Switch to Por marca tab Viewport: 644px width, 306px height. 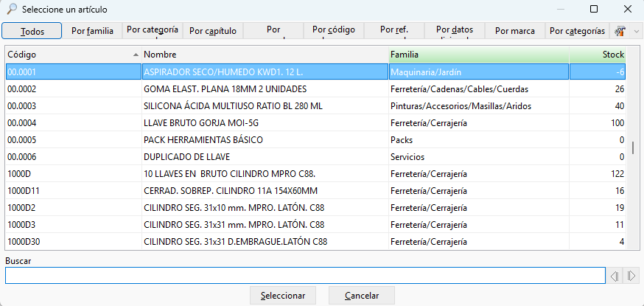tap(514, 31)
